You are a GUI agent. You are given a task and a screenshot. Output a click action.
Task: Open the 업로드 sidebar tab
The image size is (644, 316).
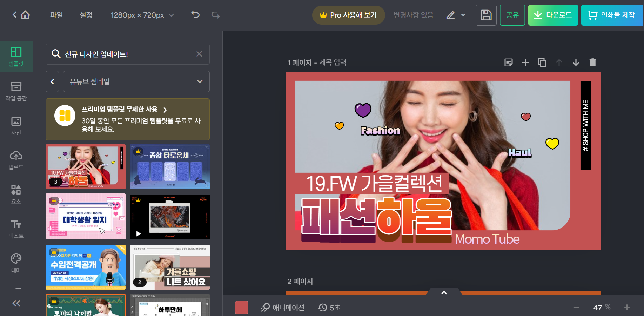tap(16, 160)
